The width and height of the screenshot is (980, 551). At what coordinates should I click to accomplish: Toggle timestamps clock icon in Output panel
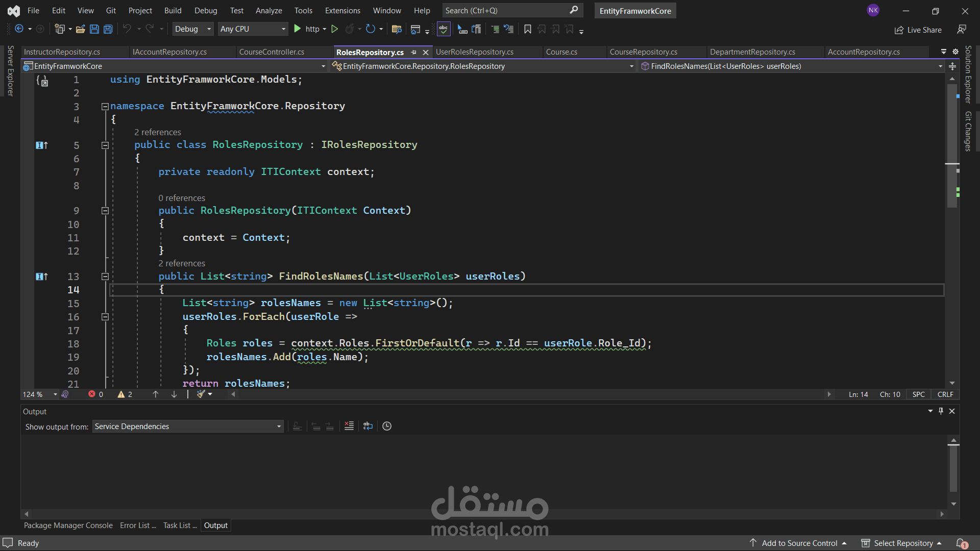point(387,426)
